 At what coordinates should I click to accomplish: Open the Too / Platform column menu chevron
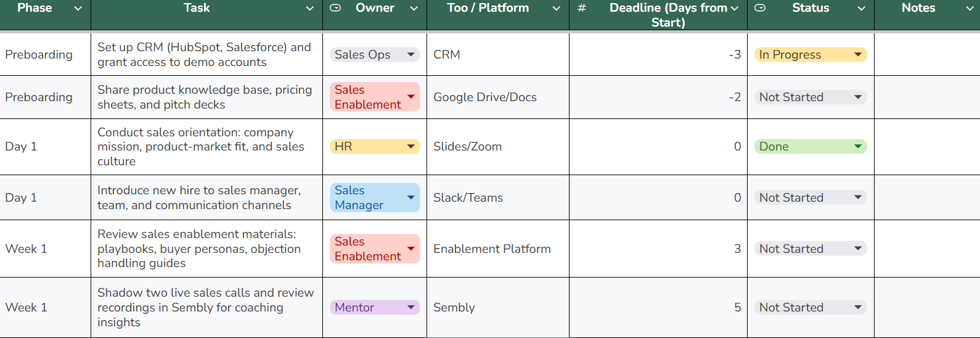tap(556, 9)
